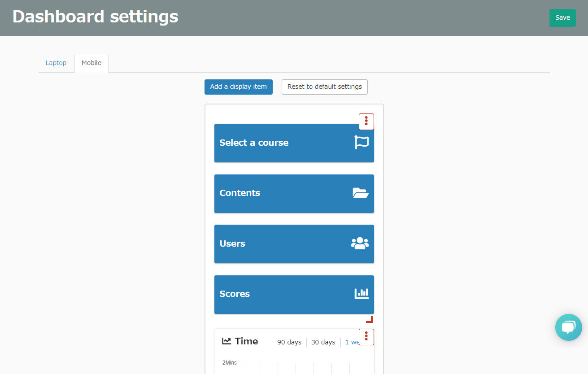Viewport: 588px width, 374px height.
Task: Click Reset to default settings
Action: pos(325,87)
